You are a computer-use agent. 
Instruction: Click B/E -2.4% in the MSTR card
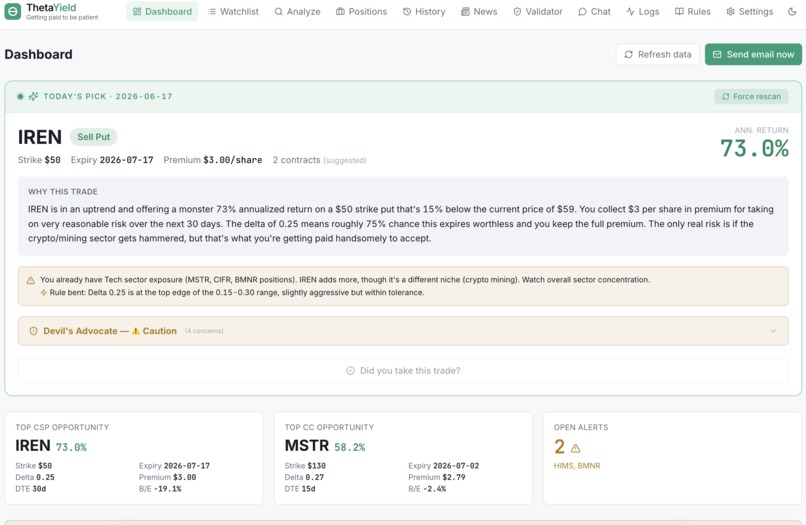click(427, 488)
